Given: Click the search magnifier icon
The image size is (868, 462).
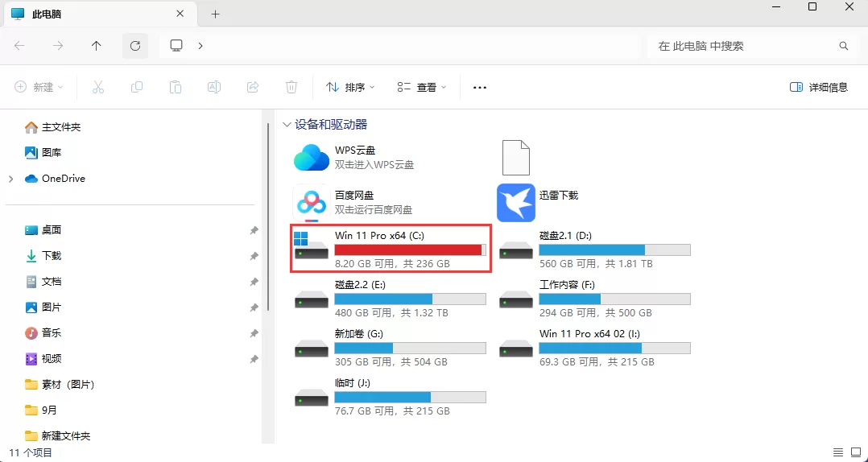Looking at the screenshot, I should click(844, 46).
